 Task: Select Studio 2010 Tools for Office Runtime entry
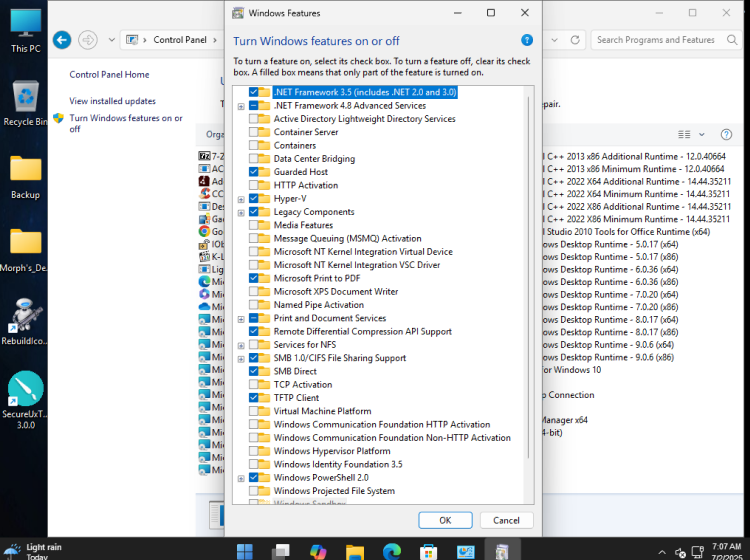point(627,231)
